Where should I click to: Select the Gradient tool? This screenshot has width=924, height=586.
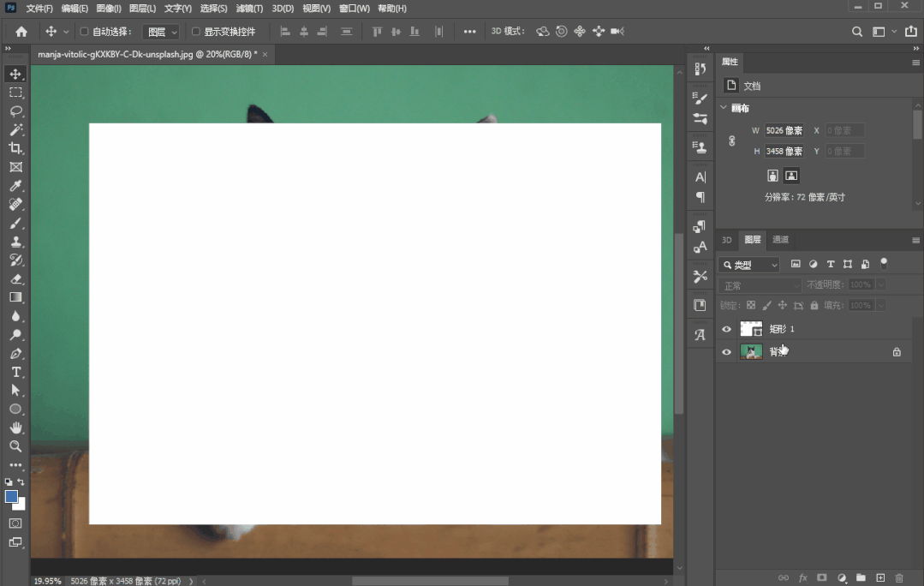click(16, 297)
